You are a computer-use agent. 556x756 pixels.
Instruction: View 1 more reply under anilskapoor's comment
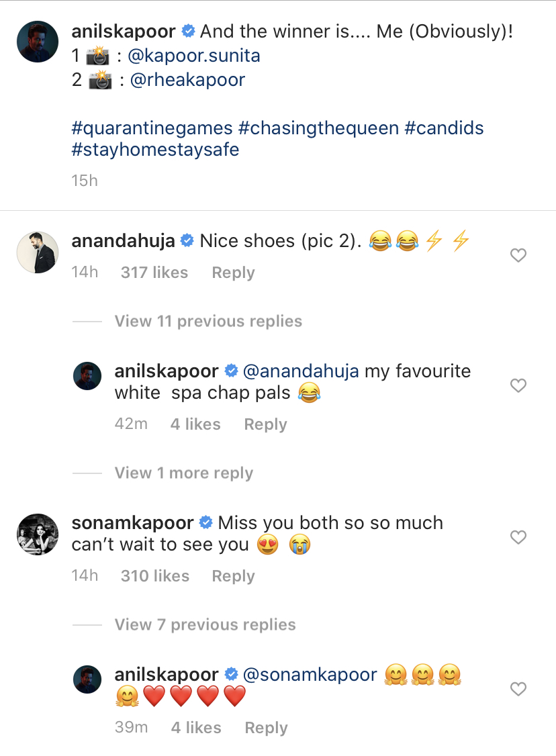tap(183, 473)
